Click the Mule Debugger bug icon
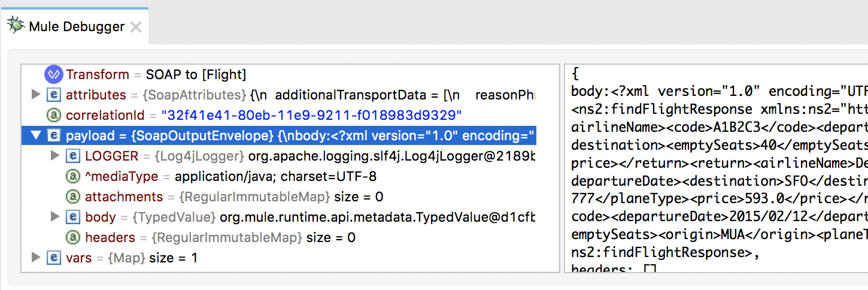This screenshot has width=868, height=290. (16, 26)
